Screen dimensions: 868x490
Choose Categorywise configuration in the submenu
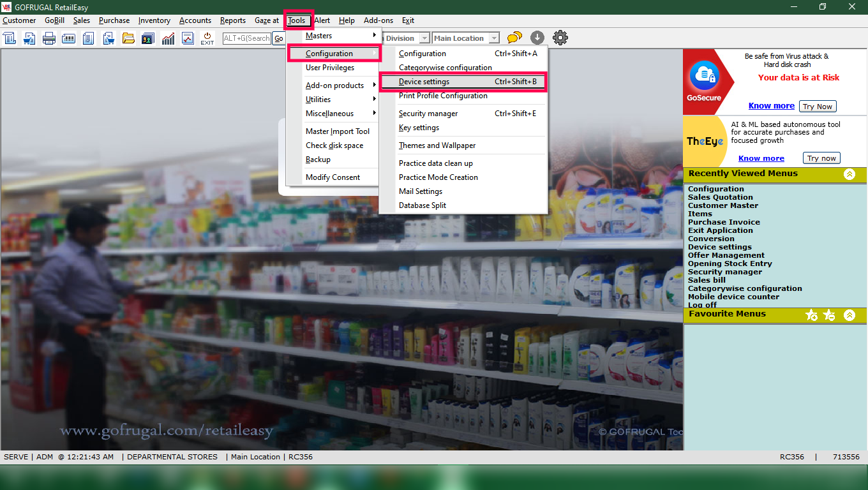pos(463,68)
